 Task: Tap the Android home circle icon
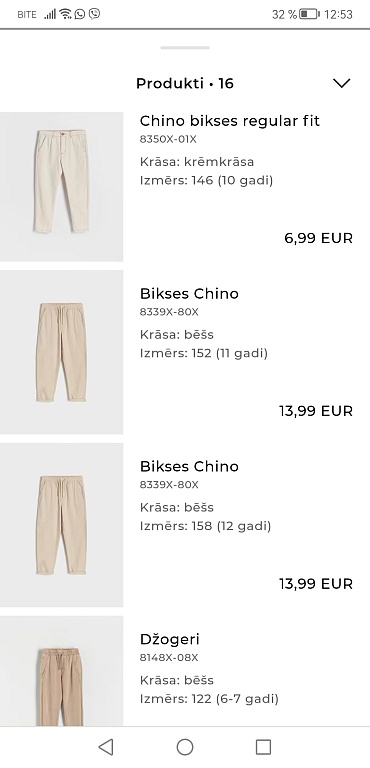click(x=185, y=747)
